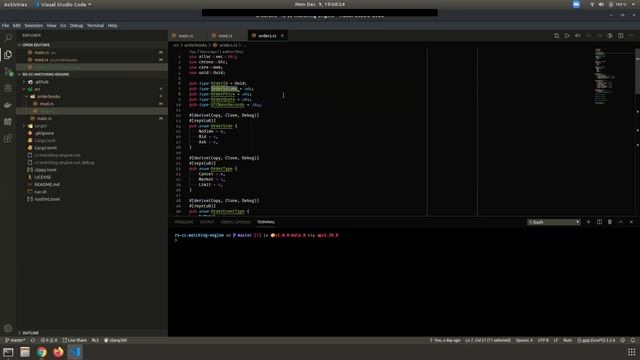Switch to the Debug Console tab
The width and height of the screenshot is (640, 360).
[236, 222]
